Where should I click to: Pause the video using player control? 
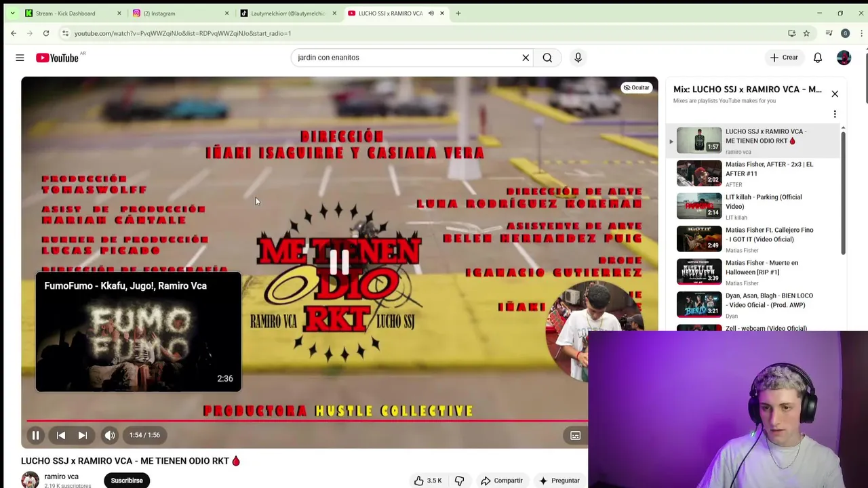pyautogui.click(x=35, y=435)
